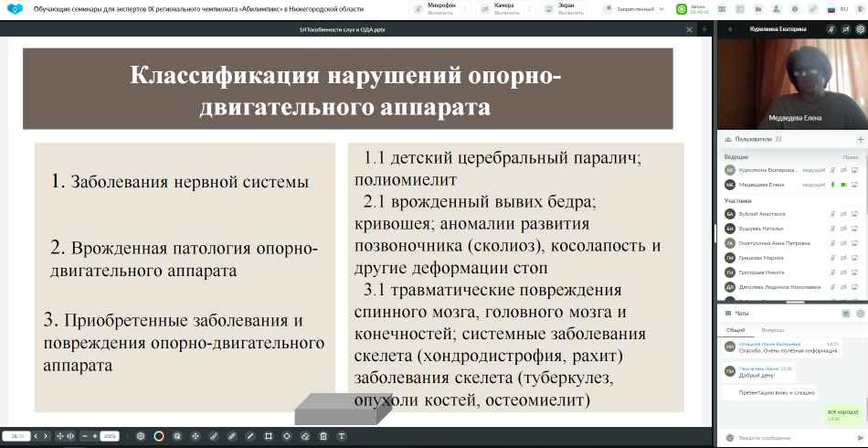This screenshot has width=868, height=448.
Task: Zoom in with the plus button
Action: (95, 436)
